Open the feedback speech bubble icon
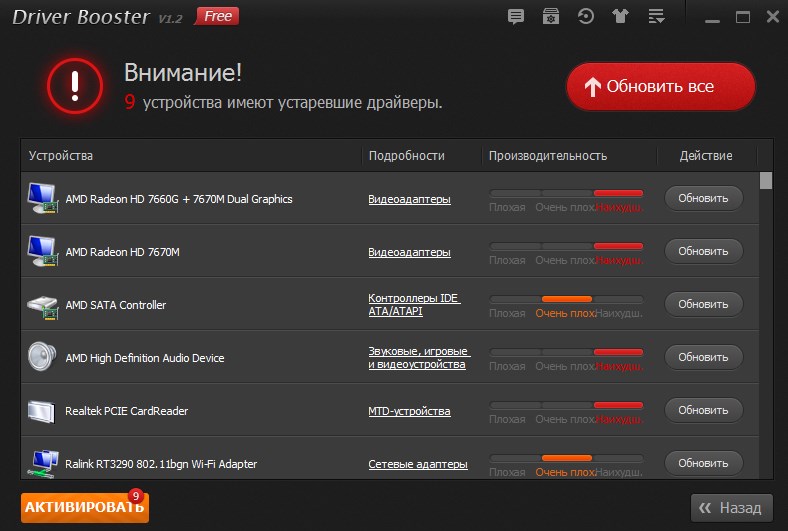The width and height of the screenshot is (788, 531). [516, 17]
